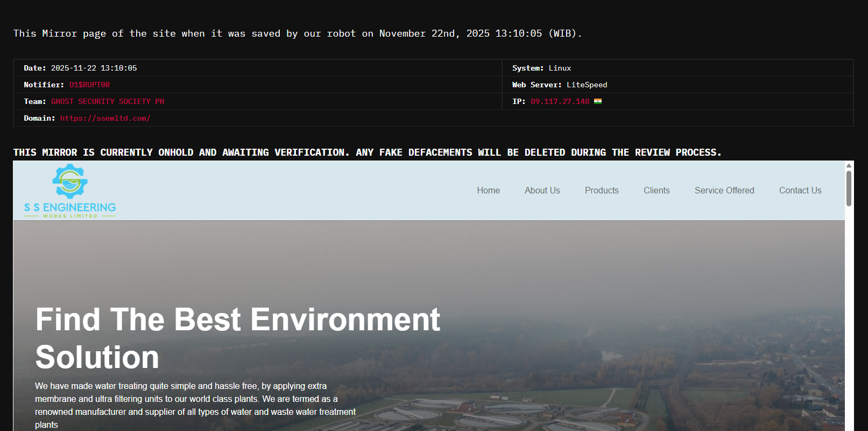Select Products in the site navigation
The image size is (868, 431).
pyautogui.click(x=602, y=191)
